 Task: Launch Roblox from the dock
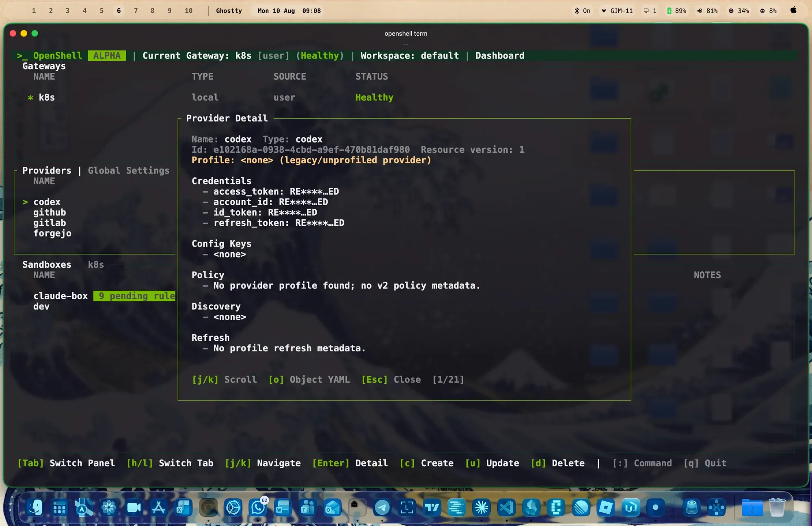point(606,507)
